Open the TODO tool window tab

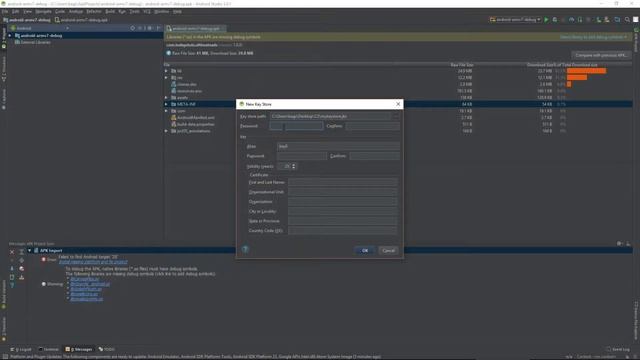click(x=107, y=349)
